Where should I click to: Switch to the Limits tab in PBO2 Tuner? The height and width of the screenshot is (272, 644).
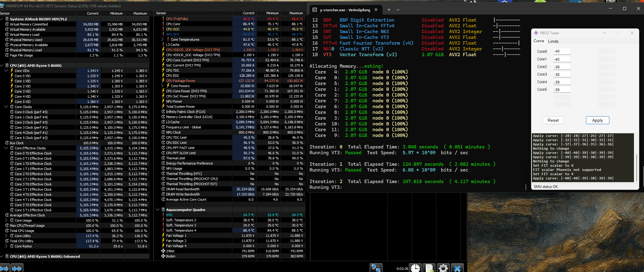pyautogui.click(x=553, y=41)
